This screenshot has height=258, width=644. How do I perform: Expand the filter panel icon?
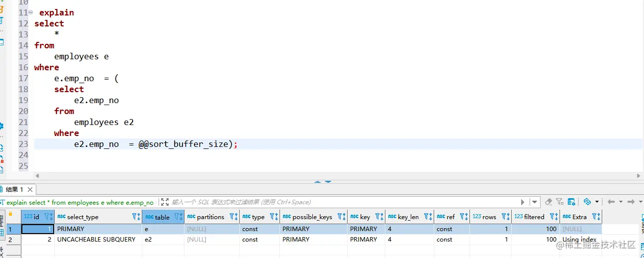click(x=165, y=202)
